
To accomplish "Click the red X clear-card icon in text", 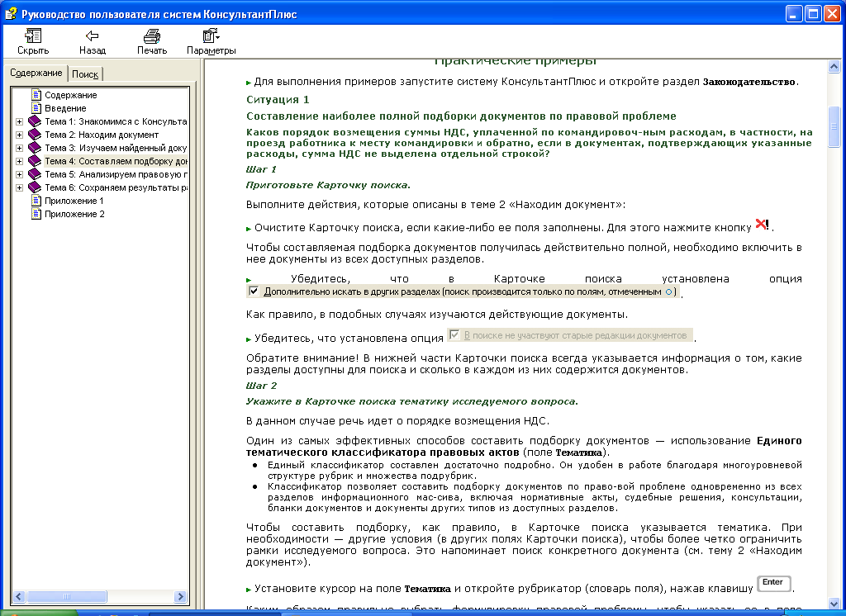I will click(x=763, y=225).
